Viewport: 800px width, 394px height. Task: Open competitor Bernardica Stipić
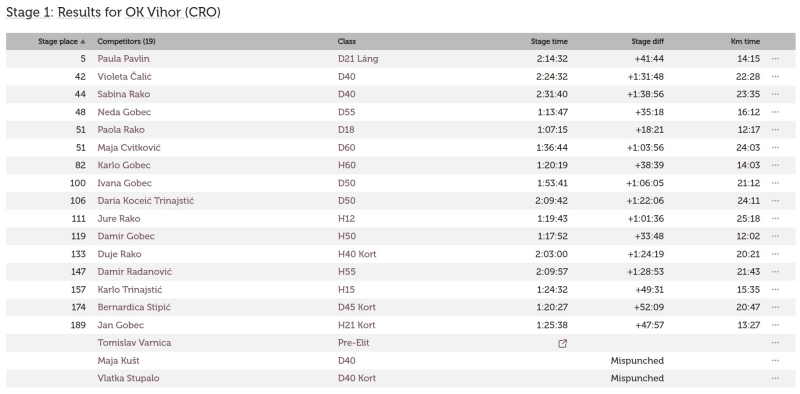[x=134, y=307]
